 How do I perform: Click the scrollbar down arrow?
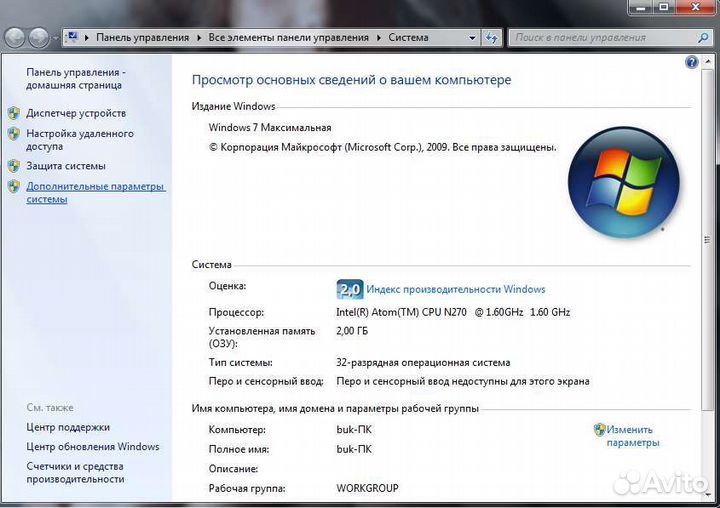[x=708, y=494]
